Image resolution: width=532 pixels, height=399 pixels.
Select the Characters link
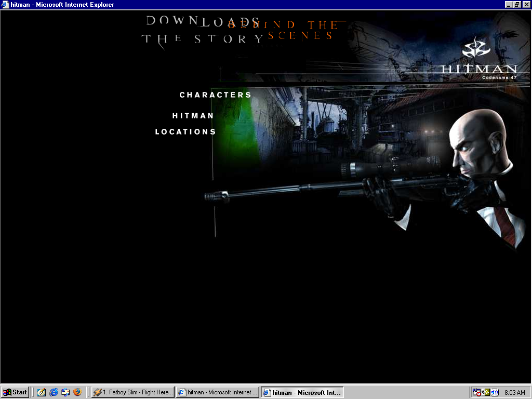[x=216, y=95]
